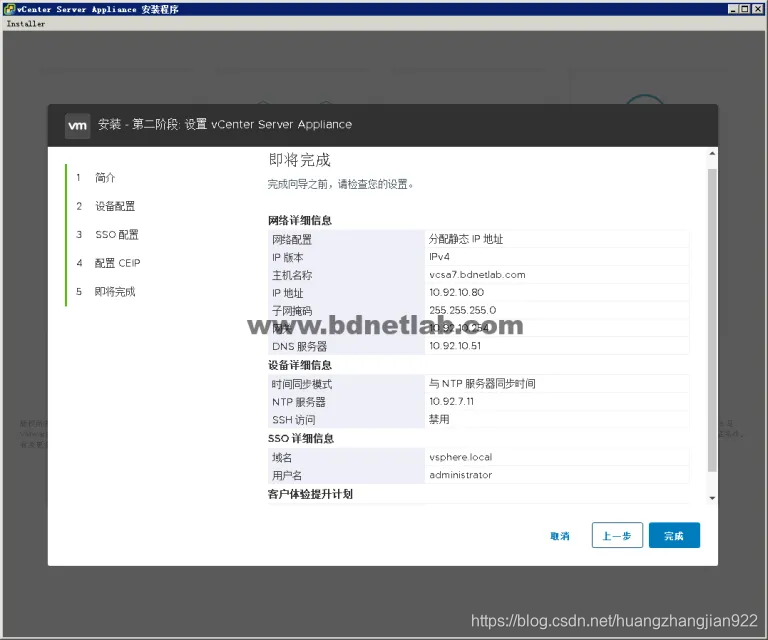The width and height of the screenshot is (768, 640).
Task: Select the SSH 访问 value 禁用
Action: (439, 419)
